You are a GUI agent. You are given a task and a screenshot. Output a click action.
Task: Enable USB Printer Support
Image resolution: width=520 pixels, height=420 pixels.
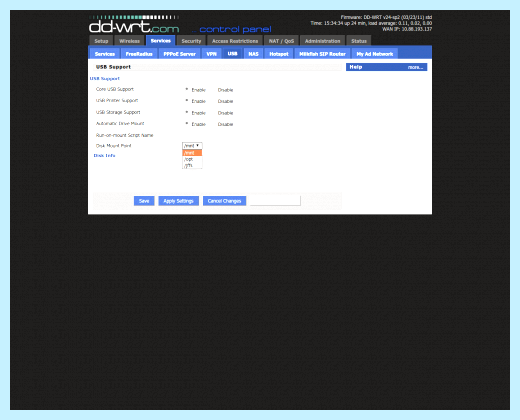click(x=187, y=101)
